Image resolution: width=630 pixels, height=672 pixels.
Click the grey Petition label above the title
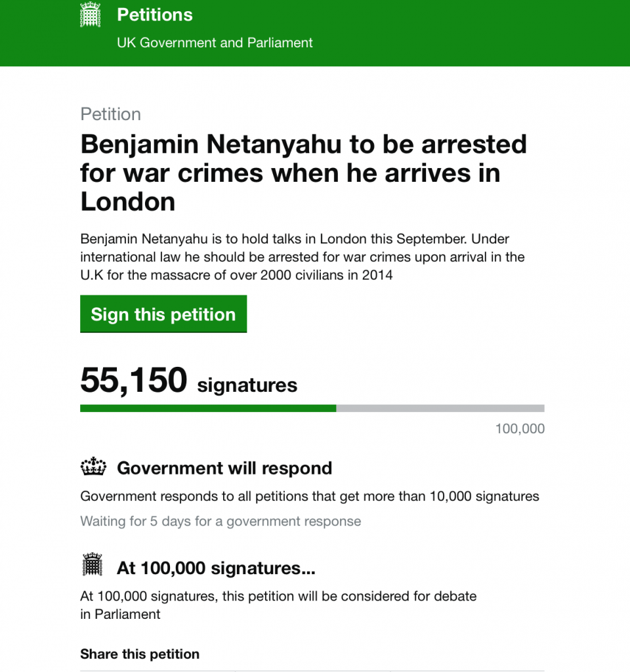110,114
